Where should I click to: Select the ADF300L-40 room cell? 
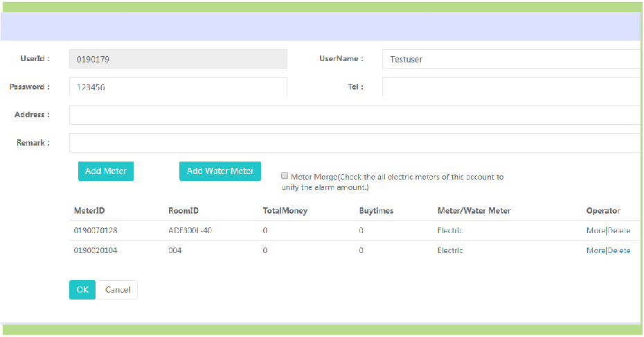(x=190, y=231)
